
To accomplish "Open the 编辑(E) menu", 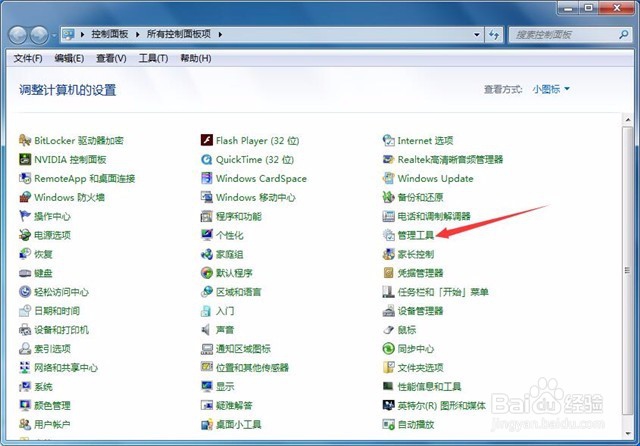I will 69,58.
